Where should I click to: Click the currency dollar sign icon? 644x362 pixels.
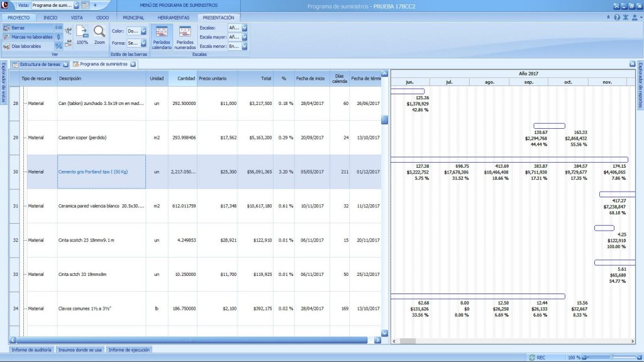coord(58,36)
